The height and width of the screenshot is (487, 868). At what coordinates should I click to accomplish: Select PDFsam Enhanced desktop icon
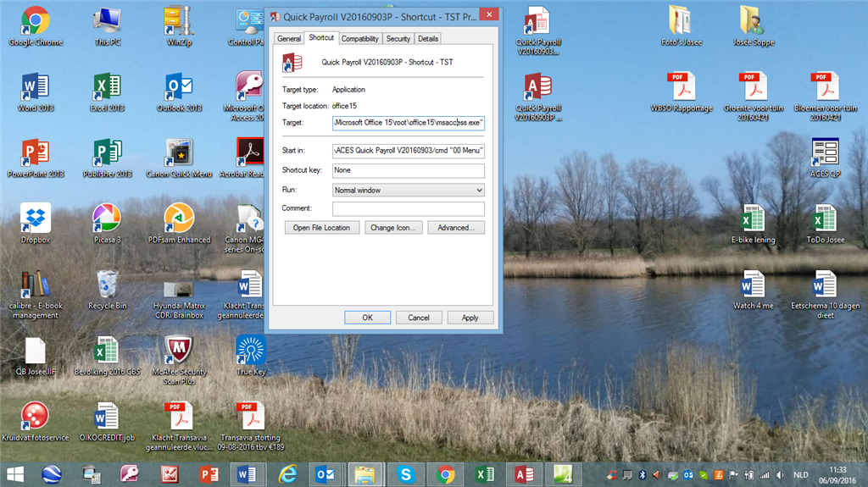tap(179, 224)
